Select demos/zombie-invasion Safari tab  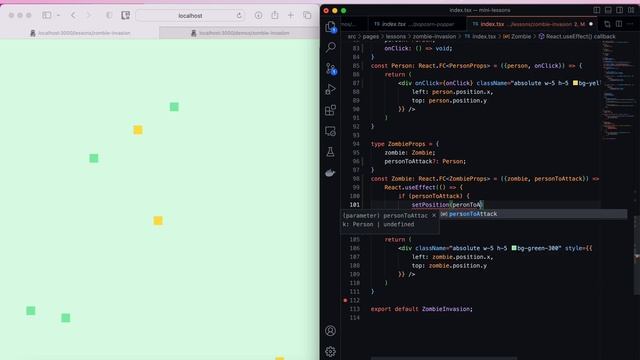tap(240, 33)
